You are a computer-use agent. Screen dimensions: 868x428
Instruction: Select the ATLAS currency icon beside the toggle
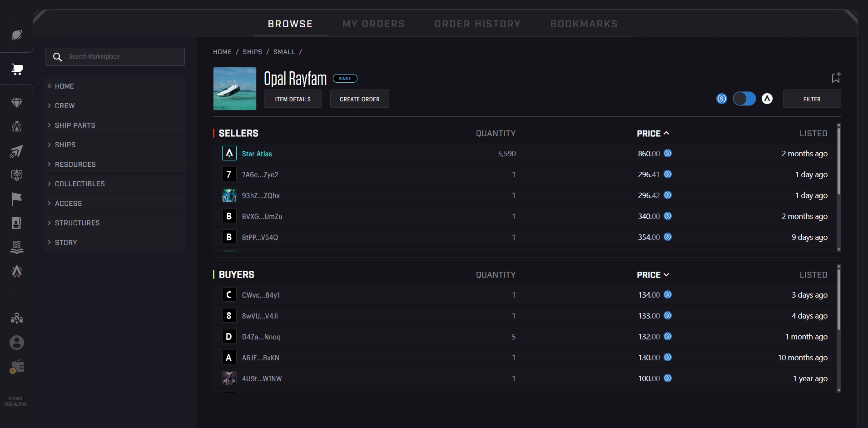pyautogui.click(x=767, y=99)
